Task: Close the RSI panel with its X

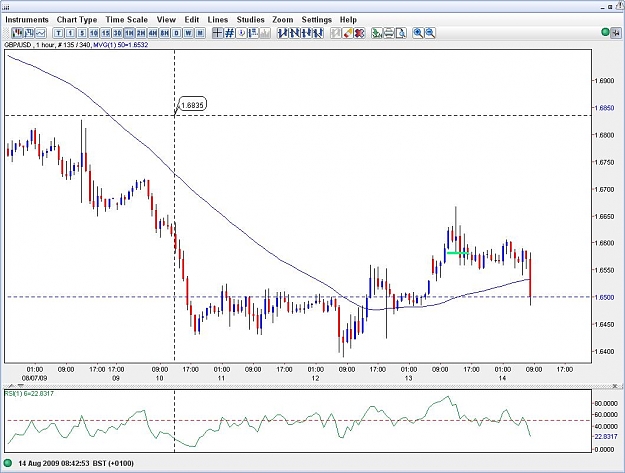Action: [x=616, y=386]
